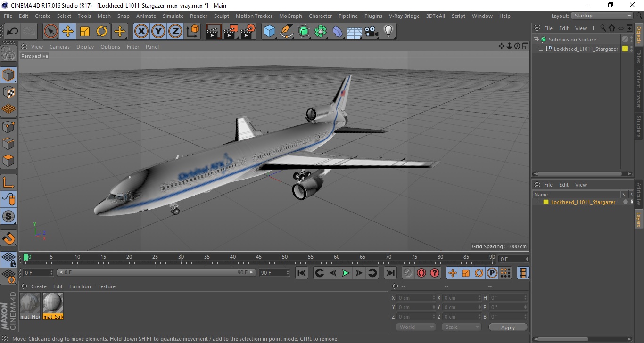This screenshot has height=343, width=644.
Task: Add a Cube primitive object
Action: pyautogui.click(x=269, y=32)
